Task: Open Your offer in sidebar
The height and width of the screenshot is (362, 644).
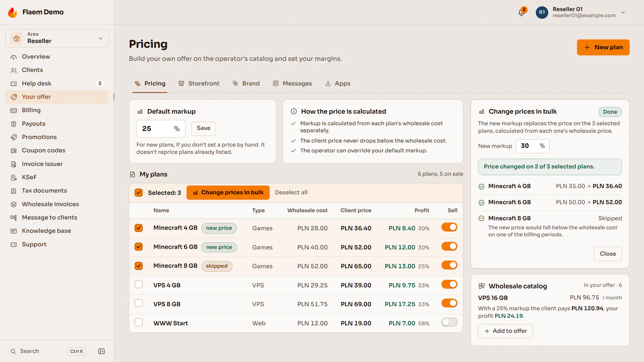Action: click(57, 97)
